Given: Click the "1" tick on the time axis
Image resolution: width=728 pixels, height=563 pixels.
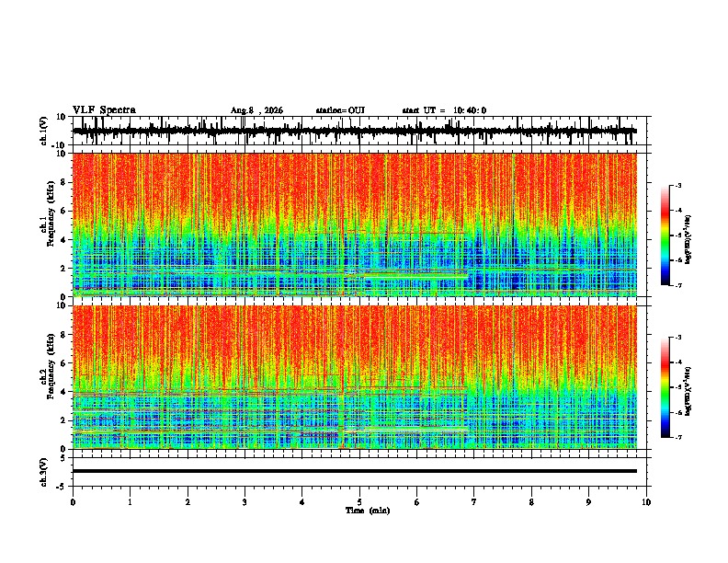Looking at the screenshot, I should click(130, 502).
